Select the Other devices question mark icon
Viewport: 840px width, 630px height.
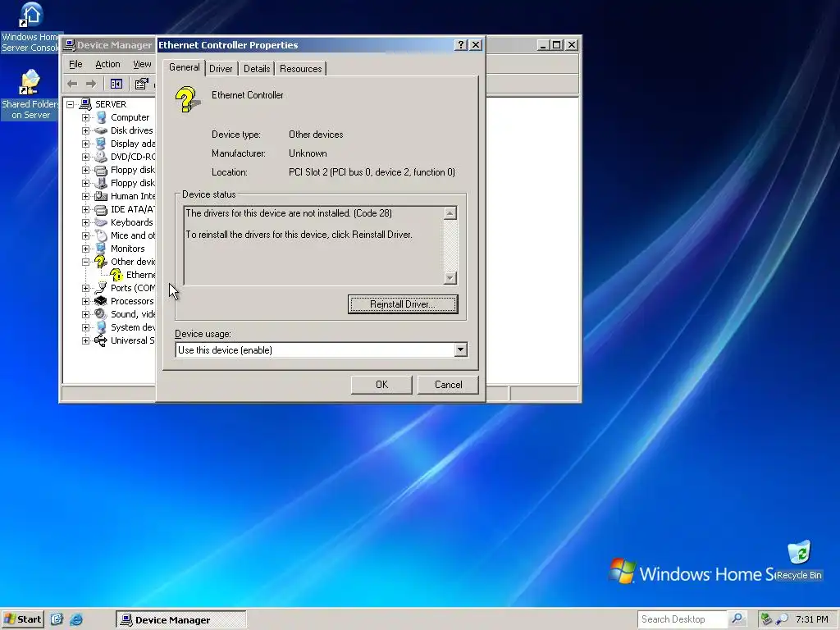click(x=100, y=262)
